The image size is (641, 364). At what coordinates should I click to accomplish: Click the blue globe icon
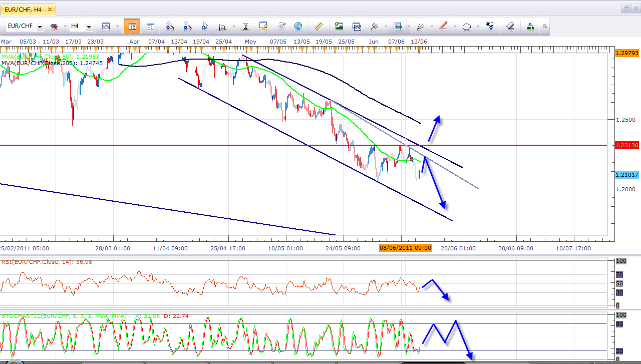point(298,26)
